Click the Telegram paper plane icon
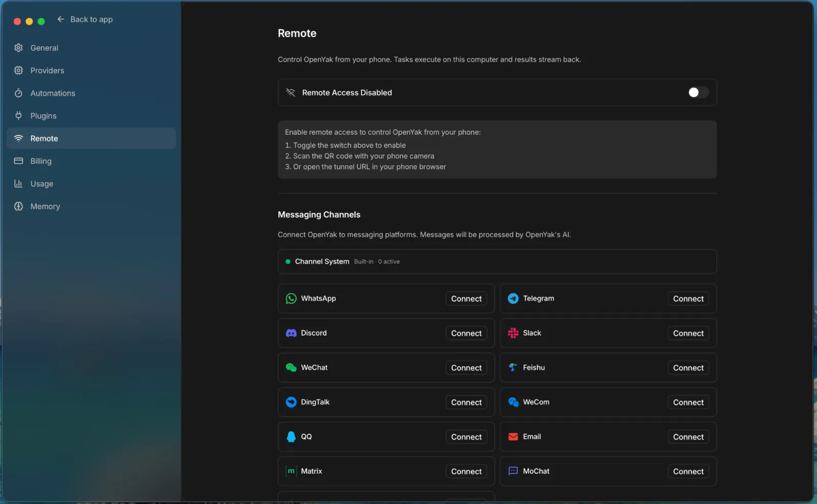 (513, 298)
